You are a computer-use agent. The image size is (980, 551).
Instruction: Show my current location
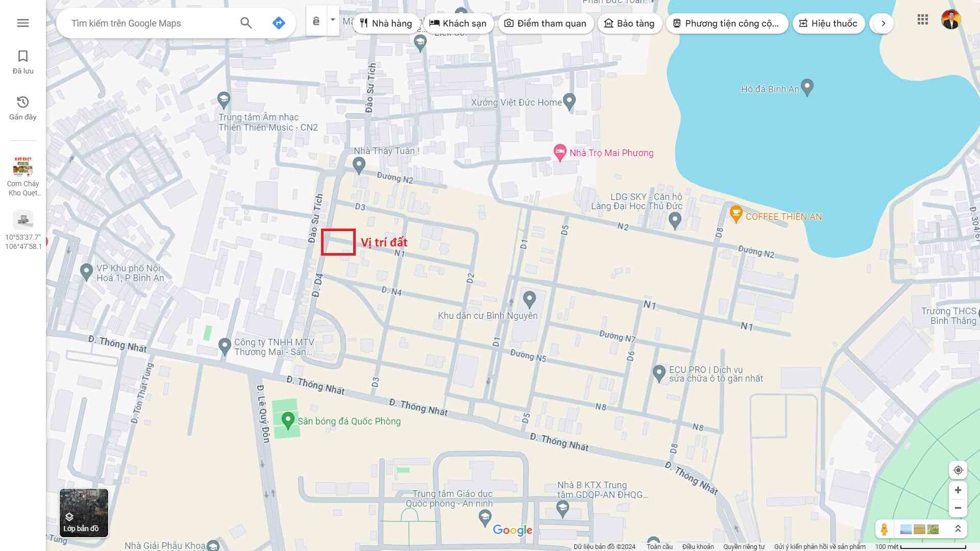coord(958,470)
